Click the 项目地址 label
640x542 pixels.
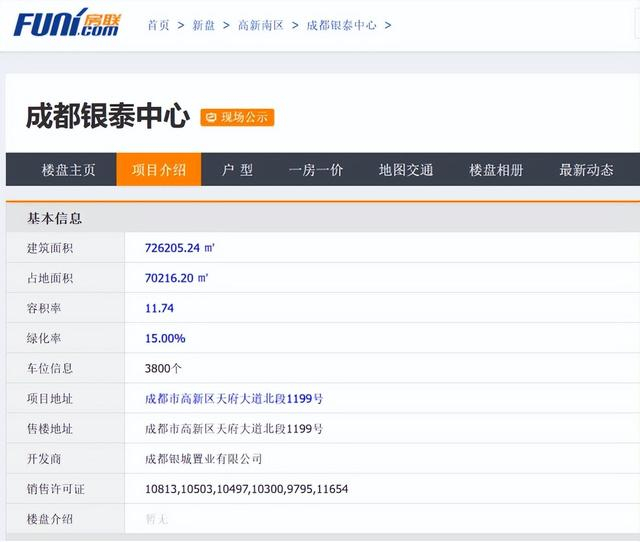[x=50, y=398]
